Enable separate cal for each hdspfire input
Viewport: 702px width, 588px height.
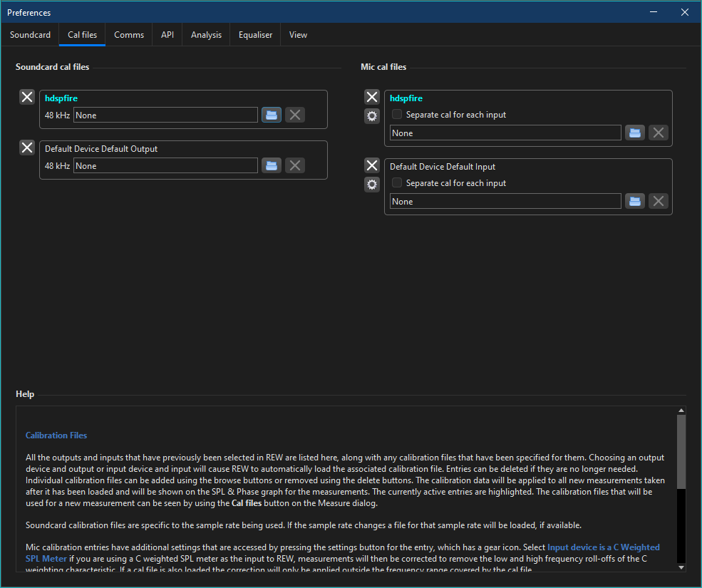(x=397, y=115)
